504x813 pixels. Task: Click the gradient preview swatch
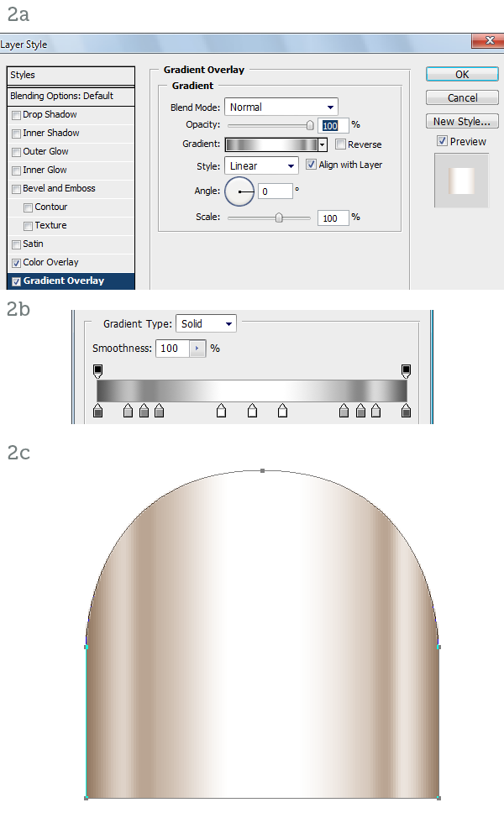[x=271, y=144]
